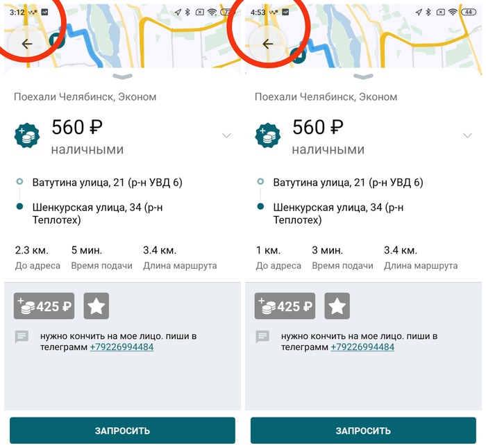Collapse left order sheet using top handle
Image resolution: width=486 pixels, height=448 pixels.
click(x=122, y=76)
